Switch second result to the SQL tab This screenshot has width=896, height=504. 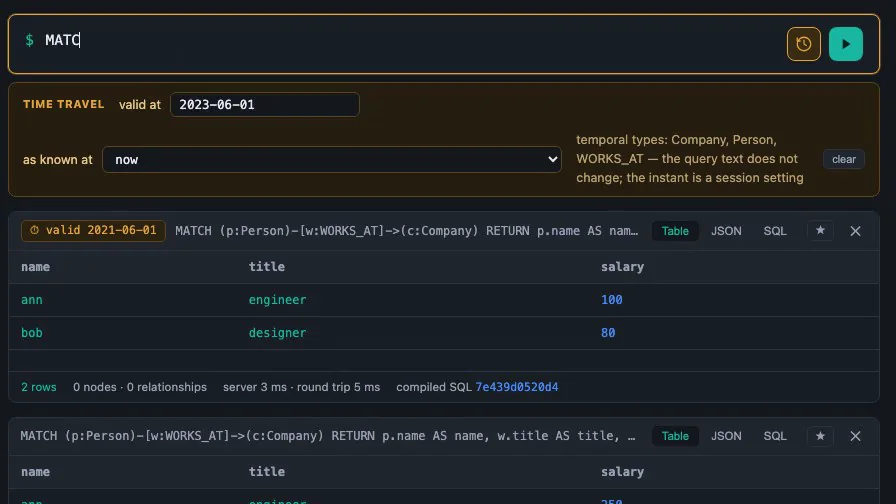pos(775,436)
